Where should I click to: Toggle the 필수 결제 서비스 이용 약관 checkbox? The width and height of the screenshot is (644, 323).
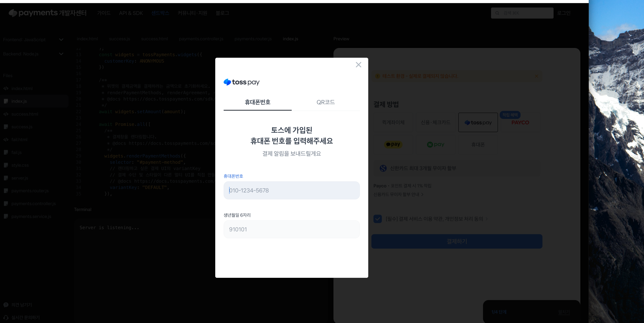378,219
